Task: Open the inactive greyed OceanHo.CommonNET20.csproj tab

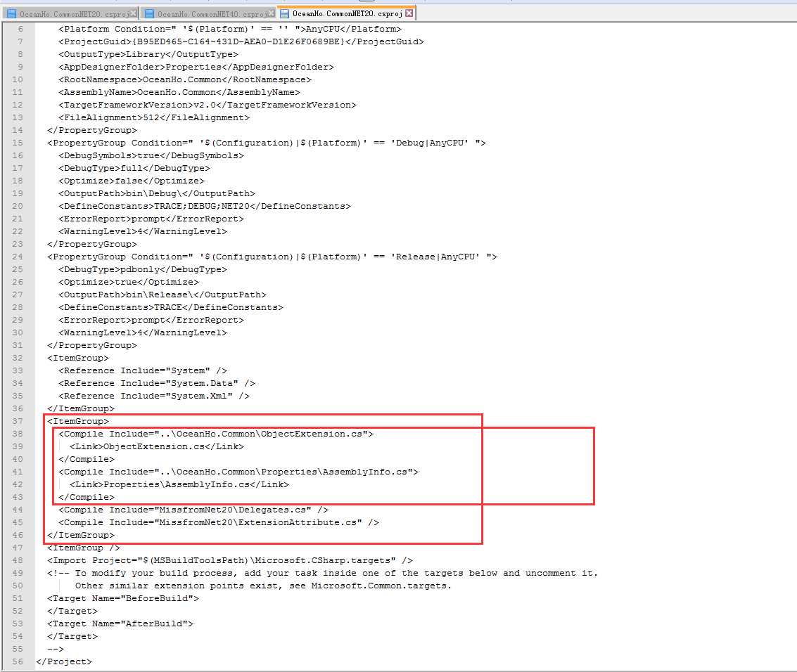Action: click(70, 14)
